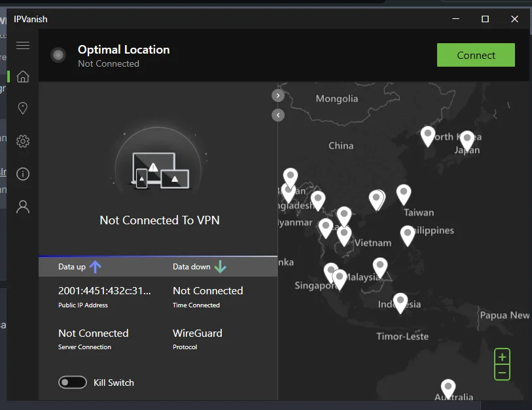Maximize the IPVanish window
This screenshot has height=410, width=532.
(485, 19)
